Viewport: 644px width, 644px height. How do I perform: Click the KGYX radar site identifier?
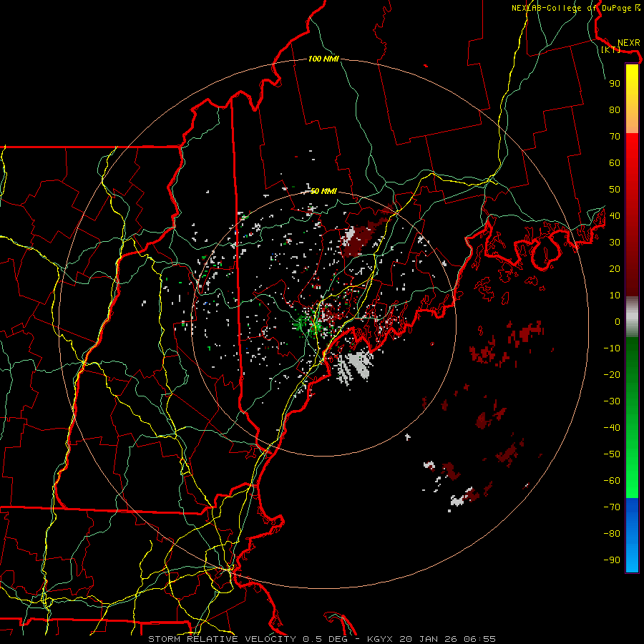[x=381, y=639]
